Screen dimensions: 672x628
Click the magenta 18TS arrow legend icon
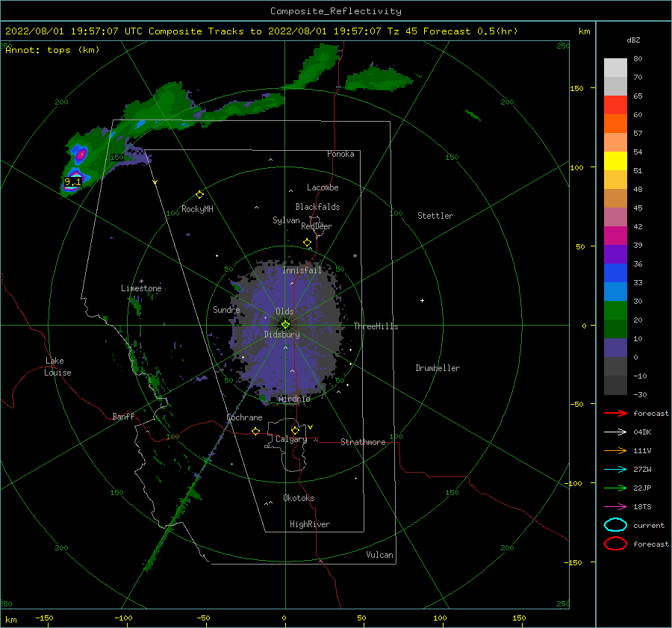coord(615,507)
